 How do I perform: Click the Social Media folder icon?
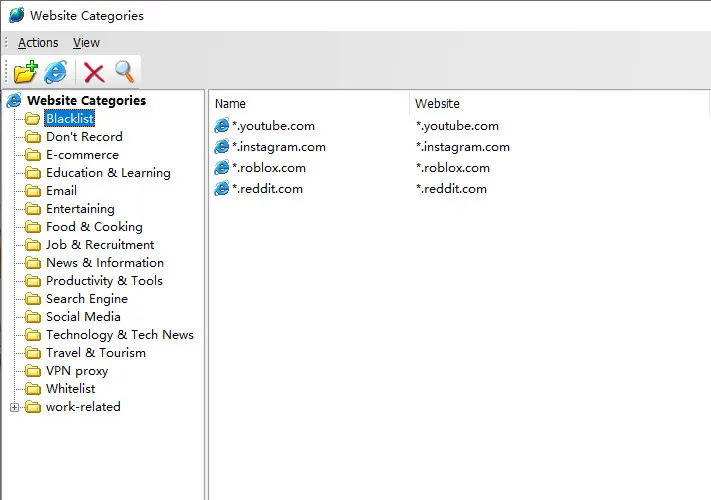(x=33, y=317)
